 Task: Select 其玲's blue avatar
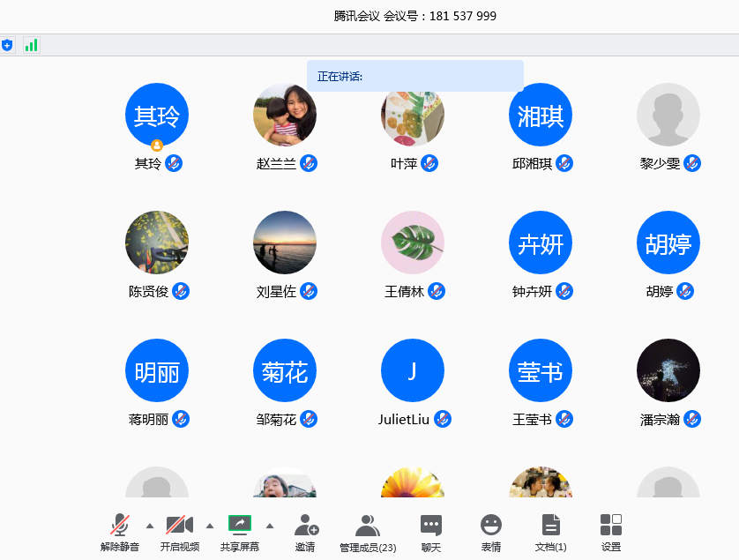pos(157,115)
